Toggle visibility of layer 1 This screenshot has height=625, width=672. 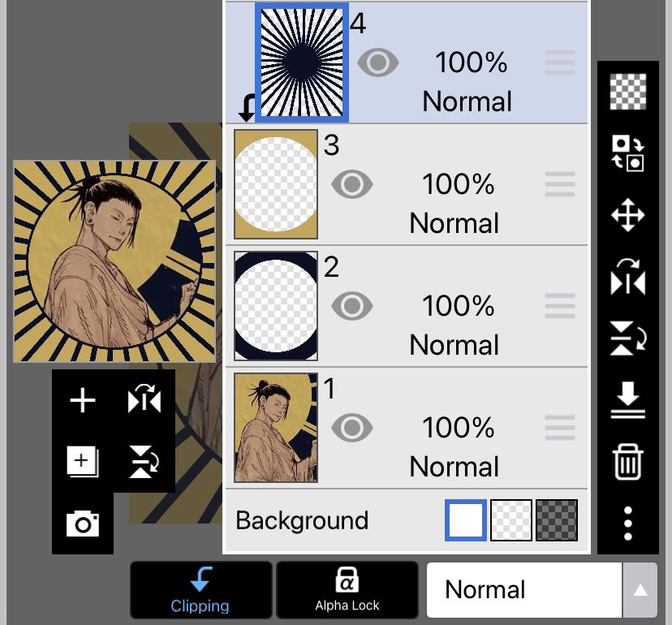(352, 428)
